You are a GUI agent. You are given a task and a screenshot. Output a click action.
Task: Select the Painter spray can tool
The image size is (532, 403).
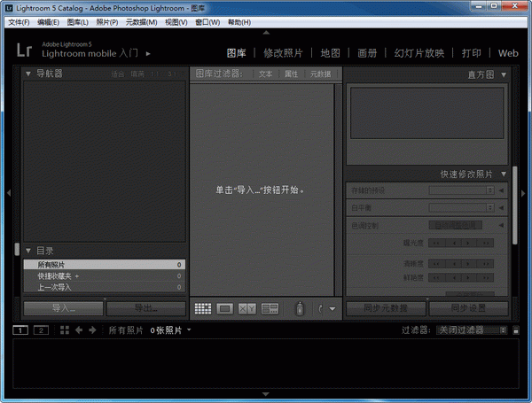[x=300, y=308]
